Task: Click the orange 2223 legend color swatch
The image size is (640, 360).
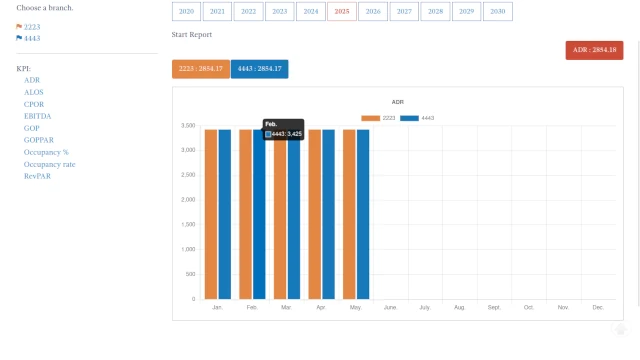Action: click(371, 118)
